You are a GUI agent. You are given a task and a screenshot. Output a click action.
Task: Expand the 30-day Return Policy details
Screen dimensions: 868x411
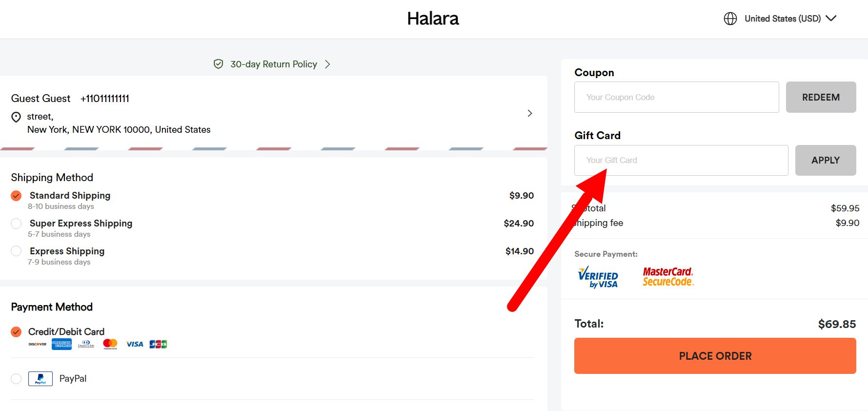click(327, 64)
